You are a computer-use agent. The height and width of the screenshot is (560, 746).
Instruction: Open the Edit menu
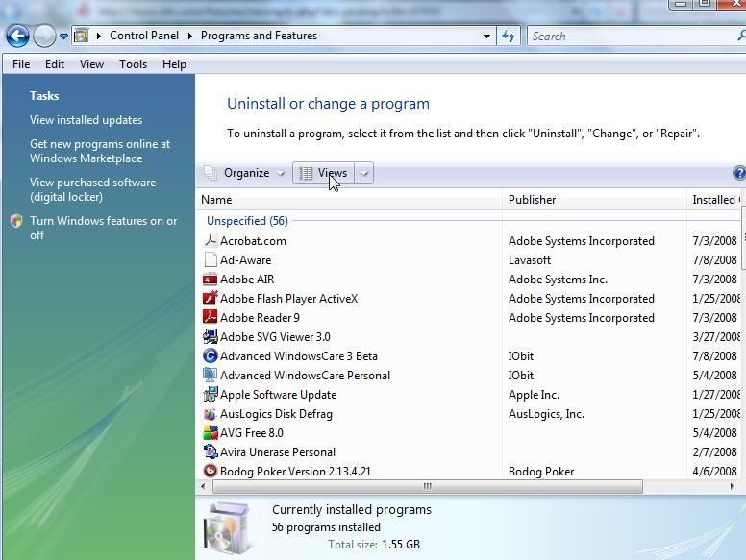55,64
